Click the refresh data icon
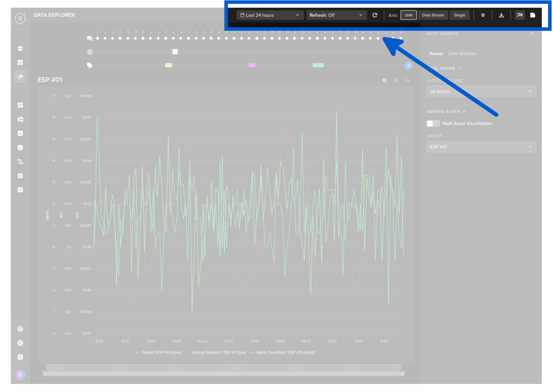553x392 pixels. pos(374,15)
